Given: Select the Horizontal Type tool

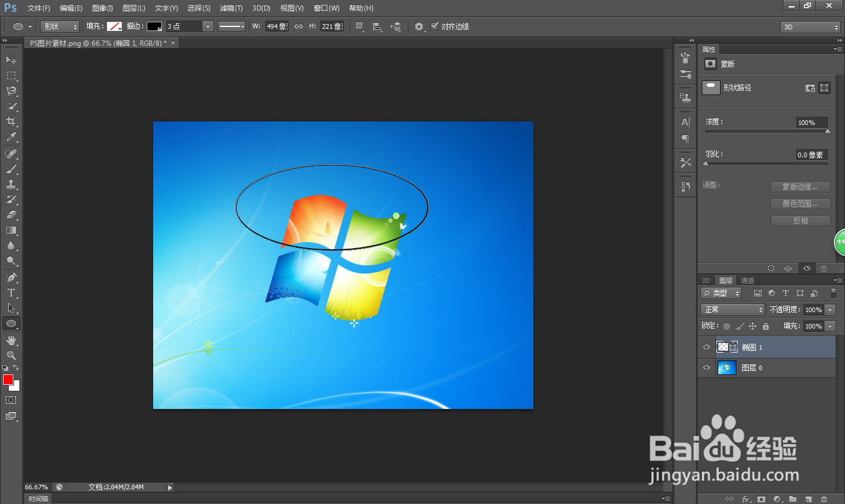Looking at the screenshot, I should pyautogui.click(x=11, y=292).
